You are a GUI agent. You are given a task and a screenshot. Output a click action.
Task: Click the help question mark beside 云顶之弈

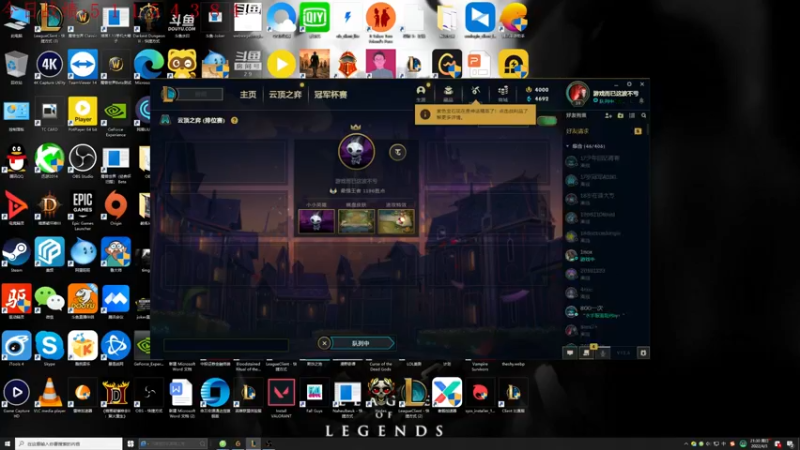pos(234,120)
